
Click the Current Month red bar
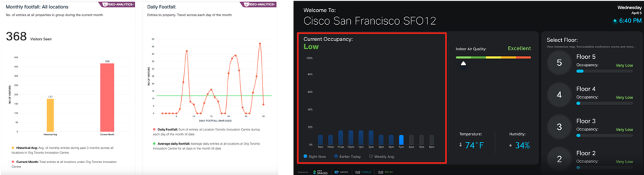[107, 97]
